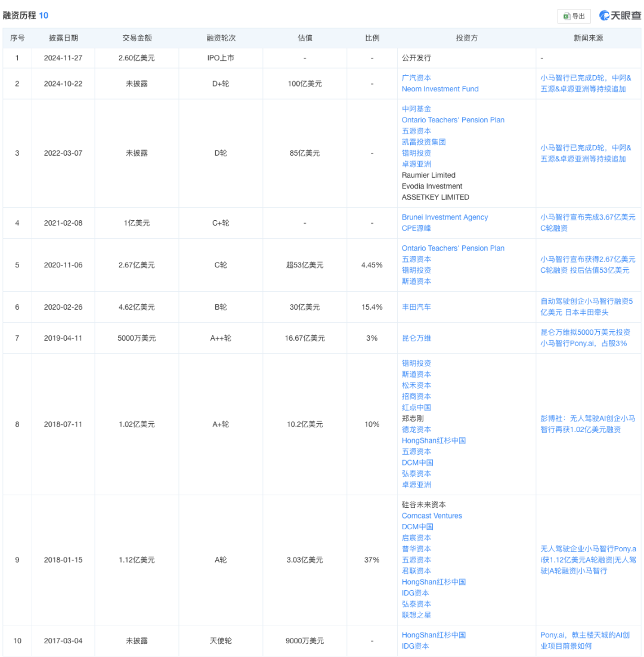
Task: Open news link for D+轮 round
Action: (x=586, y=84)
